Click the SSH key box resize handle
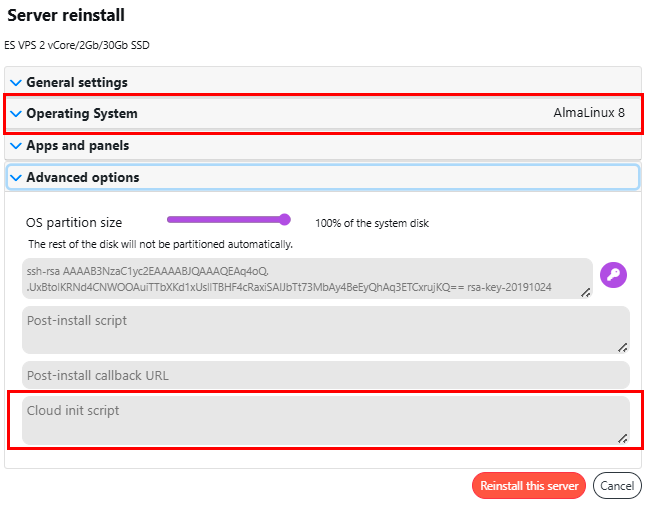The image size is (648, 509). pyautogui.click(x=587, y=292)
